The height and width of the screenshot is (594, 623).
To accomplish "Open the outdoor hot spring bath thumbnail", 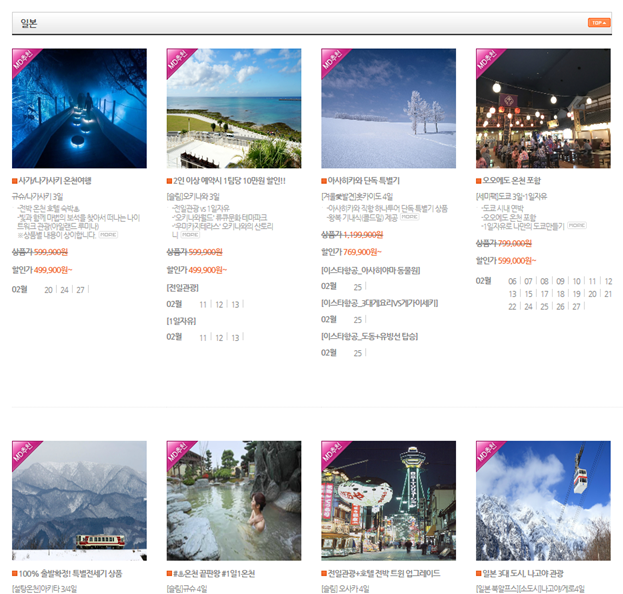I will (x=234, y=501).
